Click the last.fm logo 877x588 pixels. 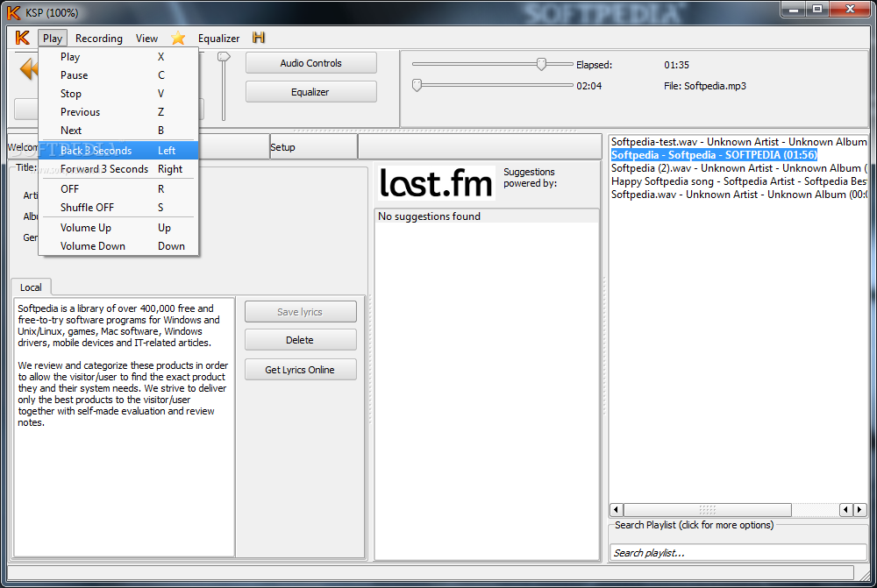(x=436, y=183)
